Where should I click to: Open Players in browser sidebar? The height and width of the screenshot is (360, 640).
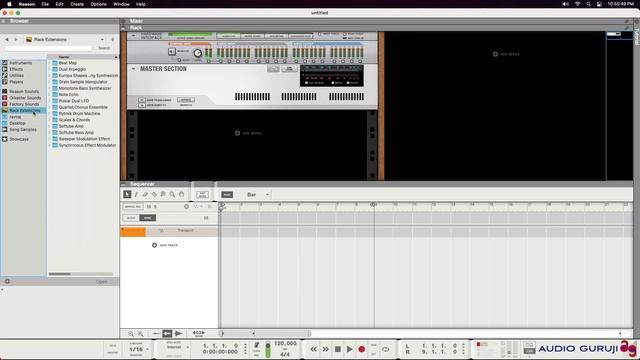(16, 82)
